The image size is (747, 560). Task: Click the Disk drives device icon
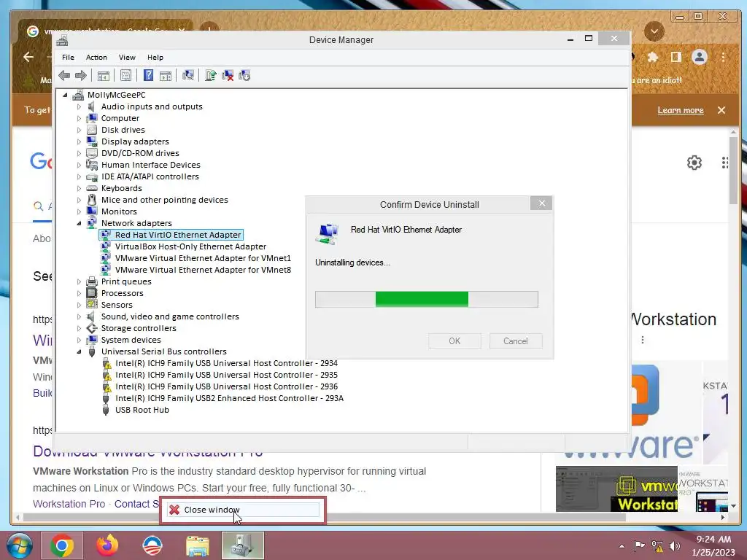click(x=92, y=130)
